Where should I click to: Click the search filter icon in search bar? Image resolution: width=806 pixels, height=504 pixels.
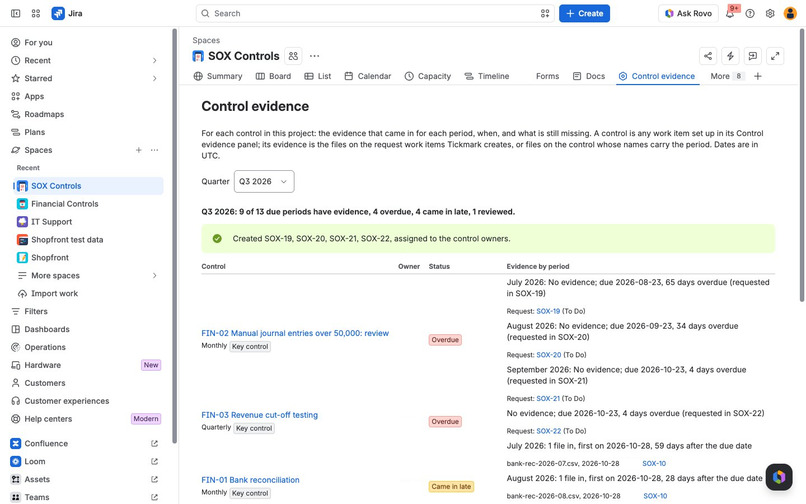pyautogui.click(x=545, y=13)
